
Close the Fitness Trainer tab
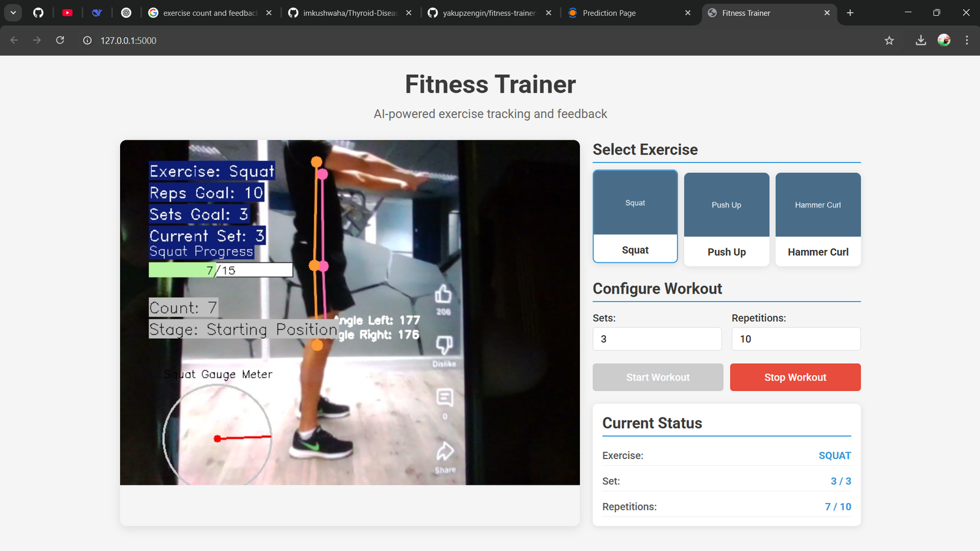pos(827,13)
